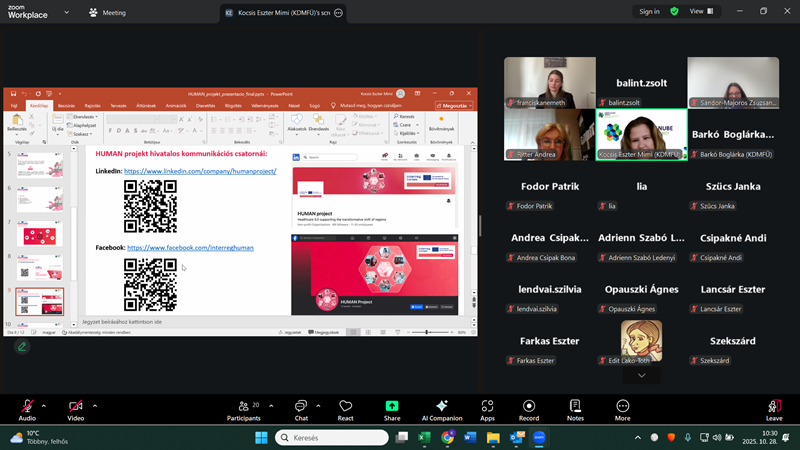
Task: Open AI Companion
Action: click(x=442, y=408)
